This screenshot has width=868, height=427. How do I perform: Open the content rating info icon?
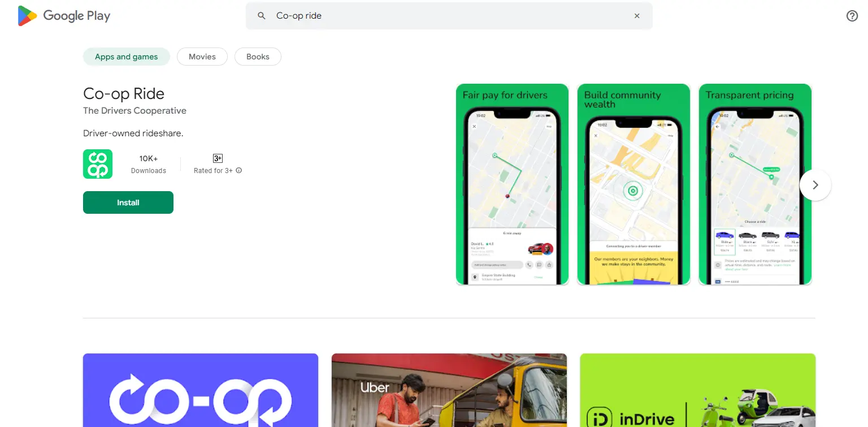238,170
